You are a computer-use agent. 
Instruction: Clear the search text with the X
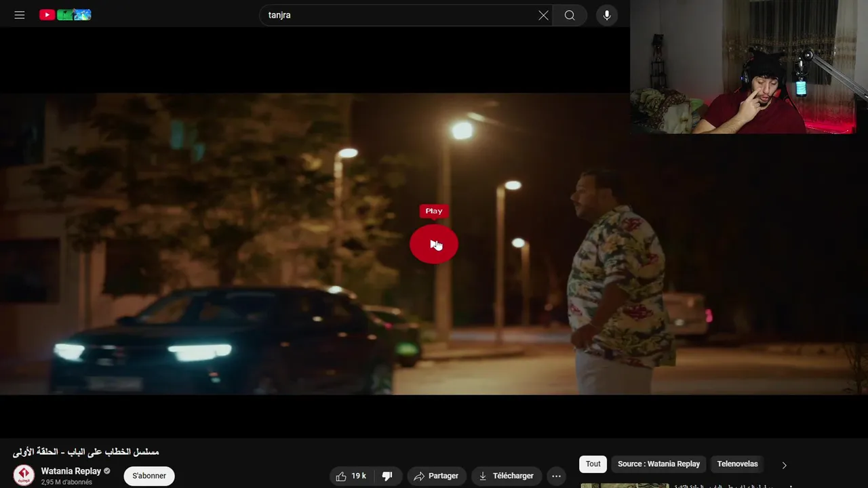tap(543, 15)
